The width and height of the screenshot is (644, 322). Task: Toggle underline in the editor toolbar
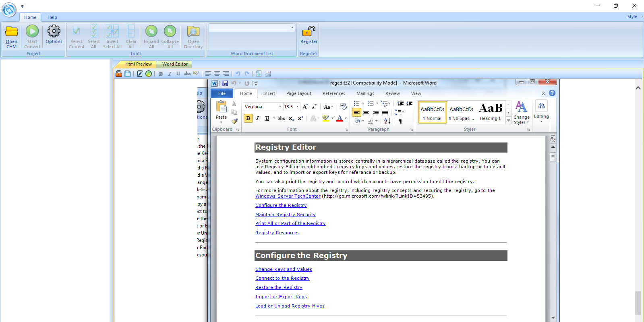[x=178, y=74]
